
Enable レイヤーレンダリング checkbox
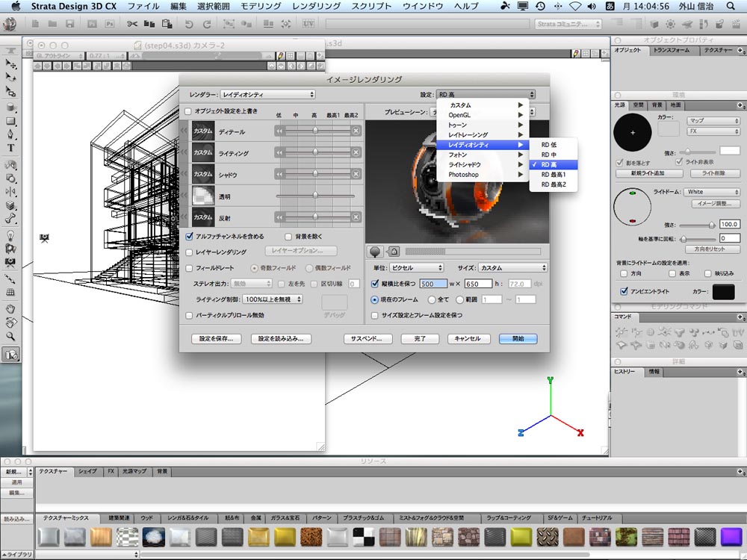189,252
